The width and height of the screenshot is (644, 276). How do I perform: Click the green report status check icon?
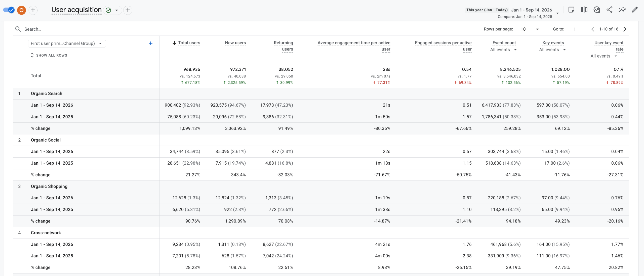point(108,10)
